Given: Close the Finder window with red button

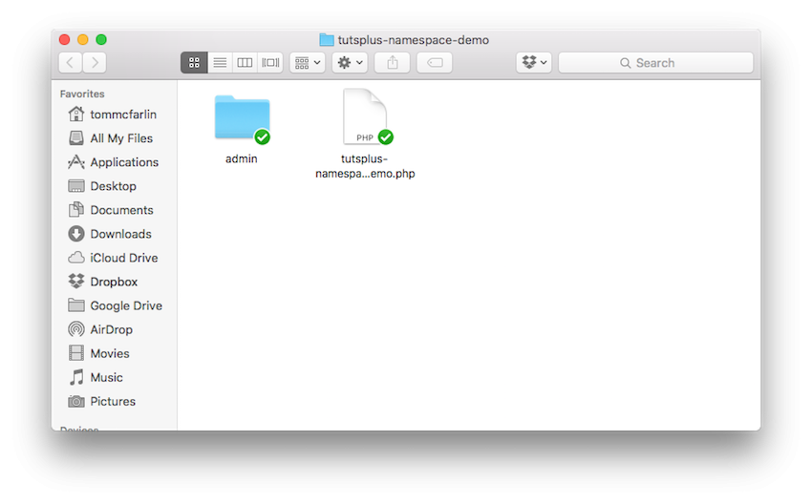Looking at the screenshot, I should [65, 39].
